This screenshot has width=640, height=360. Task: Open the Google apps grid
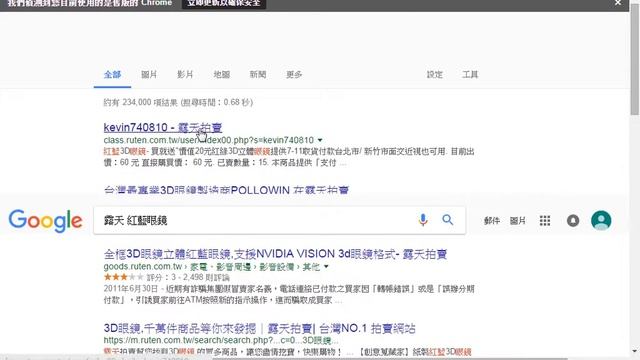545,221
